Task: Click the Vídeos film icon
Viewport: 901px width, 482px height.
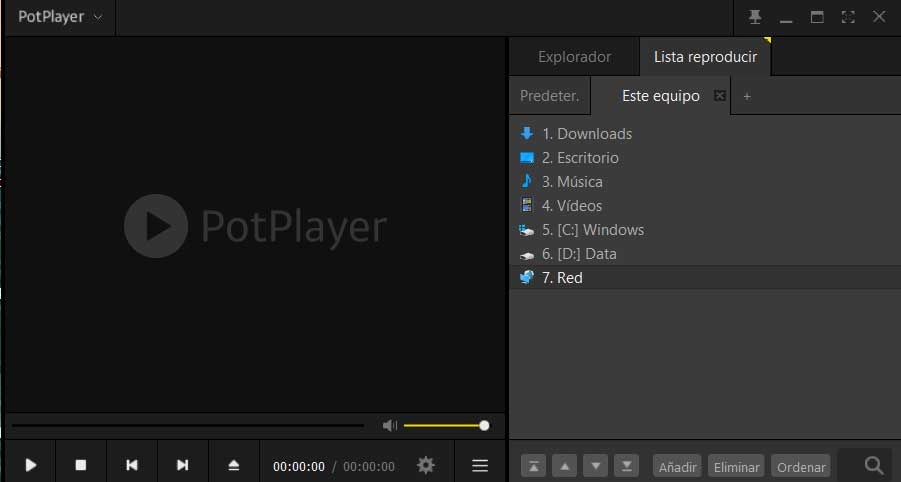Action: point(526,205)
